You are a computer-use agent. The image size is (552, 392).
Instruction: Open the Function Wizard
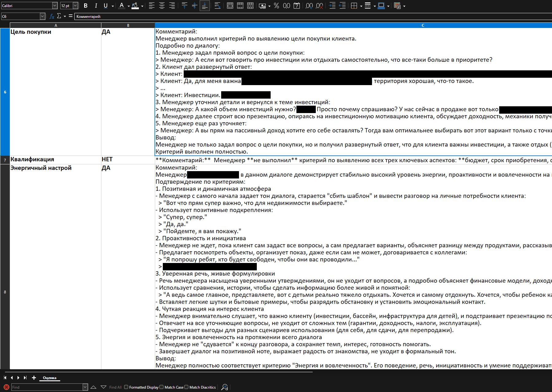[52, 16]
